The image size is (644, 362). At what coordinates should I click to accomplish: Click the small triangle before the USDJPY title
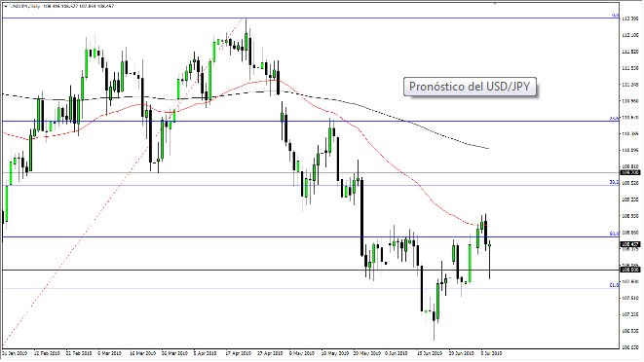5,6
